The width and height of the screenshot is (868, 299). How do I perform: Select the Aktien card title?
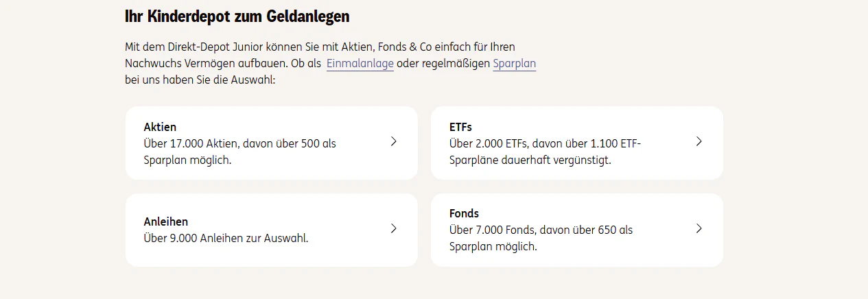(x=160, y=127)
